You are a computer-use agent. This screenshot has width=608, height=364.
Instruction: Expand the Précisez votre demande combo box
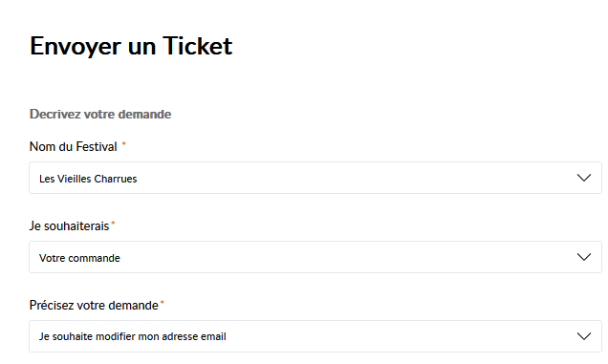(x=315, y=336)
